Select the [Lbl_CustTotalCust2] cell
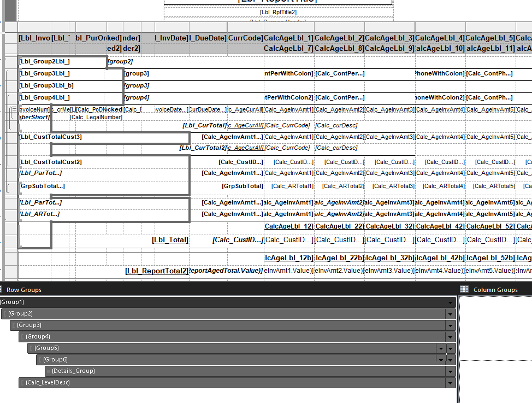Image resolution: width=532 pixels, height=403 pixels. pyautogui.click(x=104, y=162)
